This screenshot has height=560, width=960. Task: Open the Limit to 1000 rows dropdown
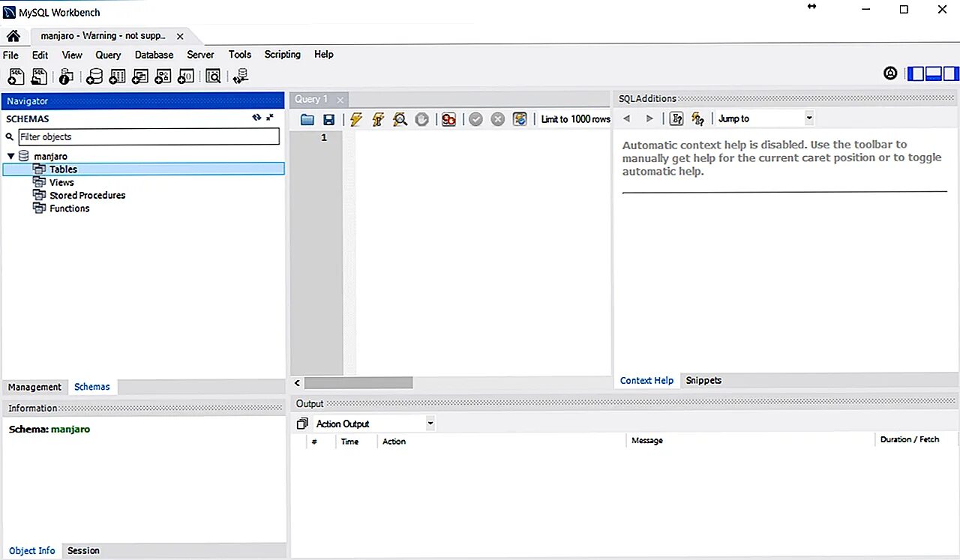click(x=575, y=119)
